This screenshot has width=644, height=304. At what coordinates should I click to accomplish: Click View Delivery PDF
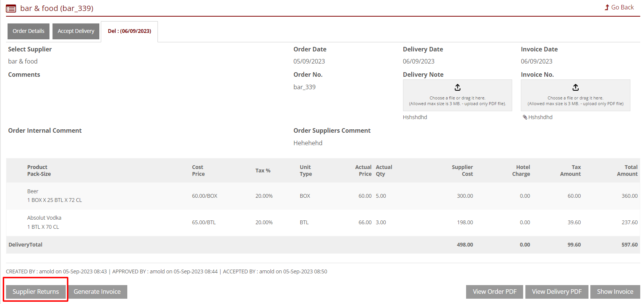(x=556, y=292)
